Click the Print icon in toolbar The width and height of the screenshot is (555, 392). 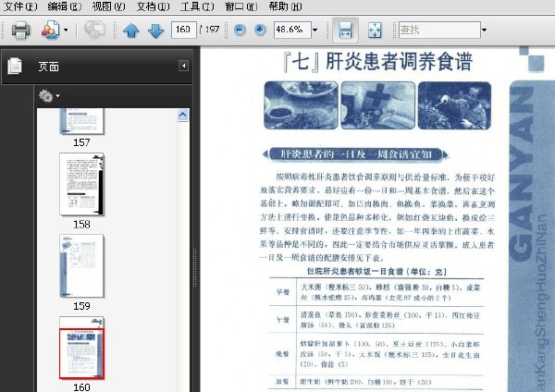[x=20, y=30]
